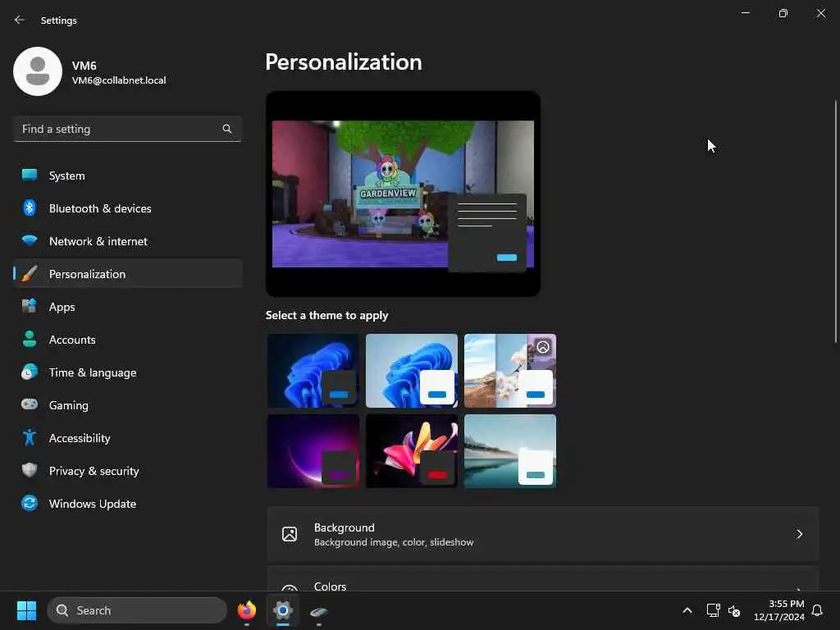Open Apps settings label
The image size is (840, 630).
click(62, 307)
